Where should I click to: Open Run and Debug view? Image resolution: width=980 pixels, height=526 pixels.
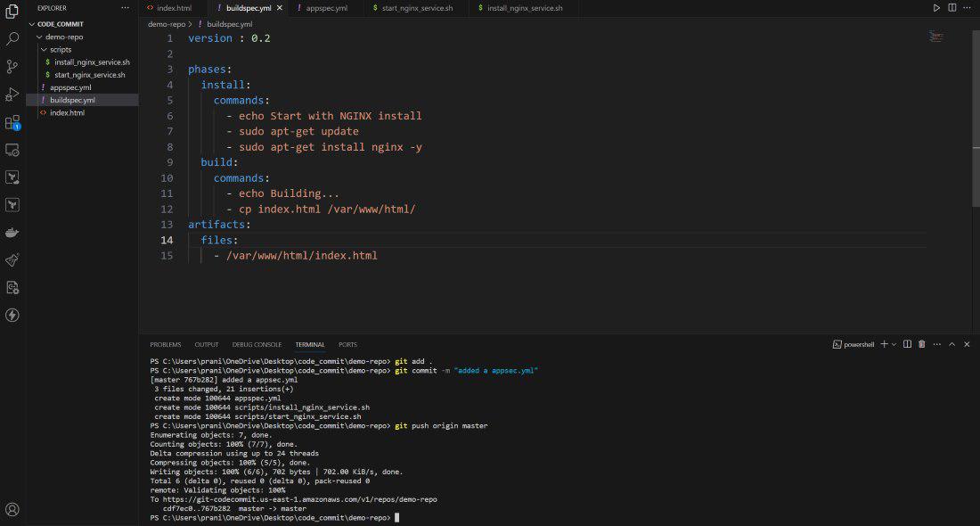(x=12, y=94)
